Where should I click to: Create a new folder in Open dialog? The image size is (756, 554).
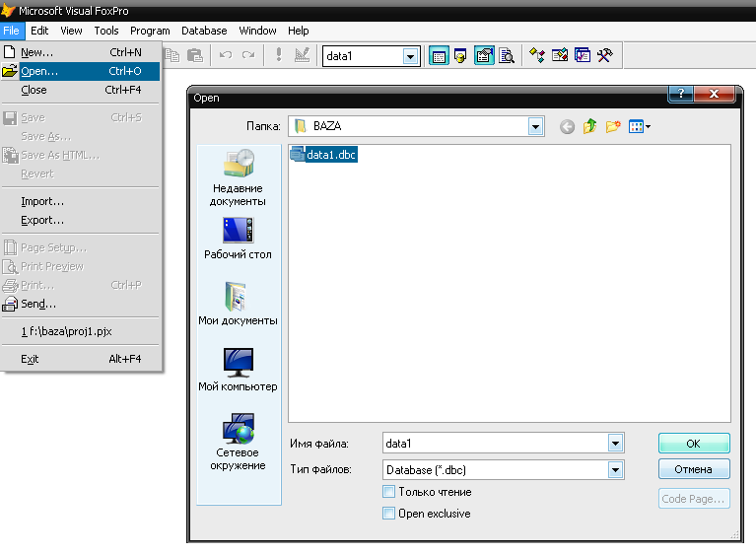[x=613, y=126]
